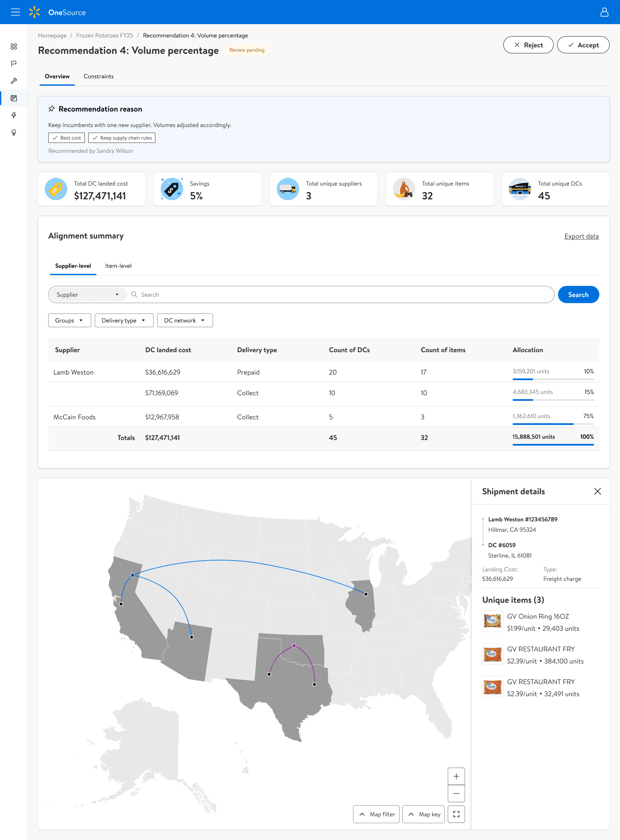620x840 pixels.
Task: Click the Savings price tag icon
Action: click(x=172, y=189)
